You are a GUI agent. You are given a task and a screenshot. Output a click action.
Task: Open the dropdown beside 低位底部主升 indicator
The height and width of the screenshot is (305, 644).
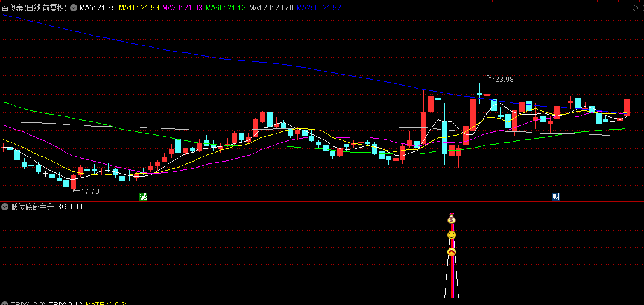(5, 207)
